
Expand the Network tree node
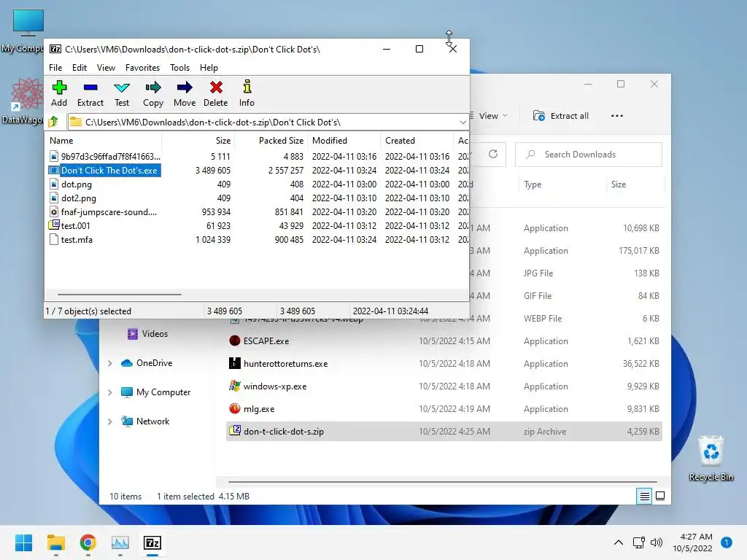coord(110,421)
